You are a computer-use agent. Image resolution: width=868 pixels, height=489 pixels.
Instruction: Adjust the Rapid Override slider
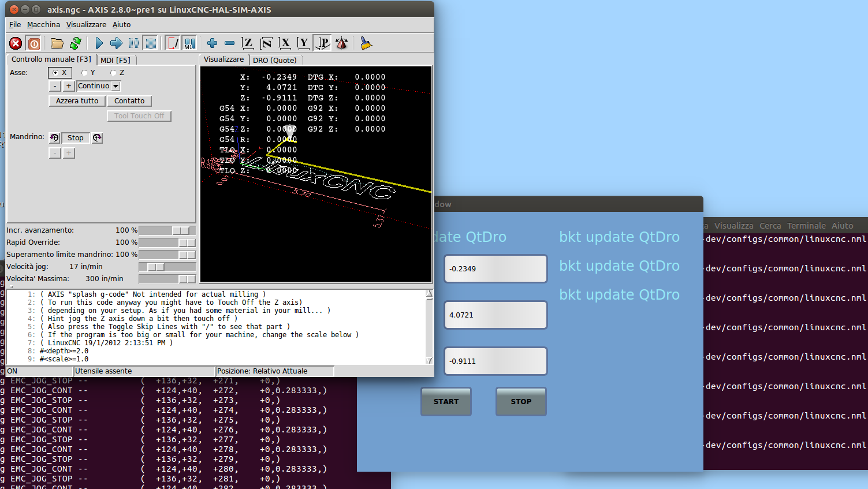[167, 242]
